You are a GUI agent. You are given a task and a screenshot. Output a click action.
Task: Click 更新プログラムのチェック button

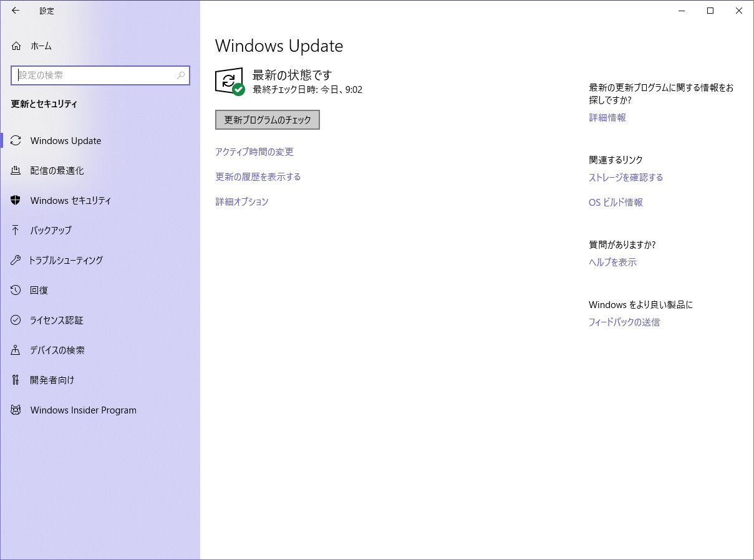pyautogui.click(x=268, y=120)
